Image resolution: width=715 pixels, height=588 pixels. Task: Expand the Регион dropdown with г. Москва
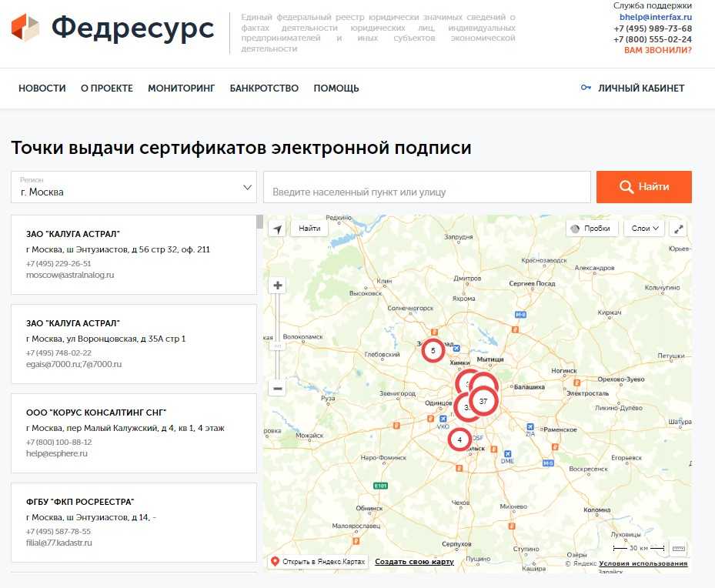[x=134, y=187]
